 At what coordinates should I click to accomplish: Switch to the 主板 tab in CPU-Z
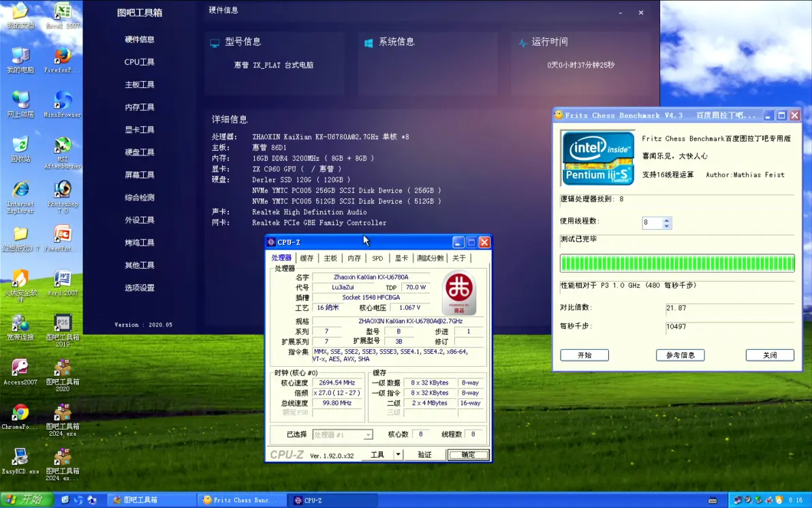(x=330, y=258)
